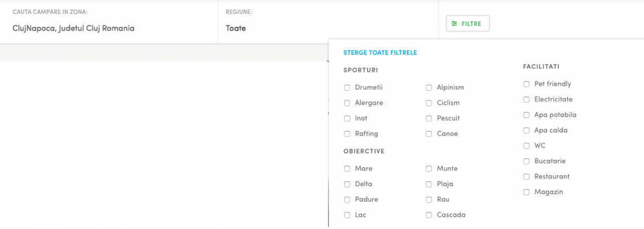Check the Pescuit option
Viewport: 644px width, 229px height.
pyautogui.click(x=429, y=119)
